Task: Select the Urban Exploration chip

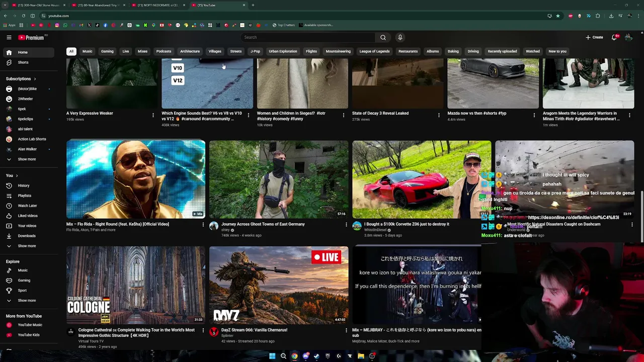Action: tap(283, 51)
